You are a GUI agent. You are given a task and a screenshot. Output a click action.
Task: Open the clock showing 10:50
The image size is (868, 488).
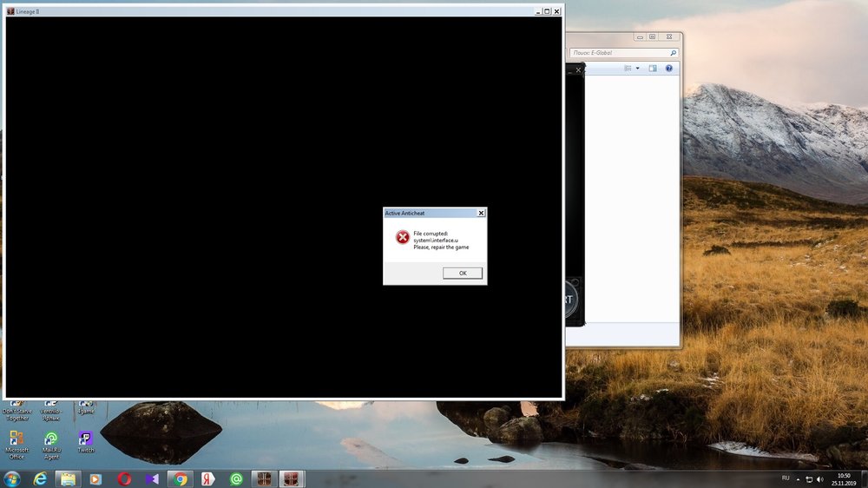[846, 478]
